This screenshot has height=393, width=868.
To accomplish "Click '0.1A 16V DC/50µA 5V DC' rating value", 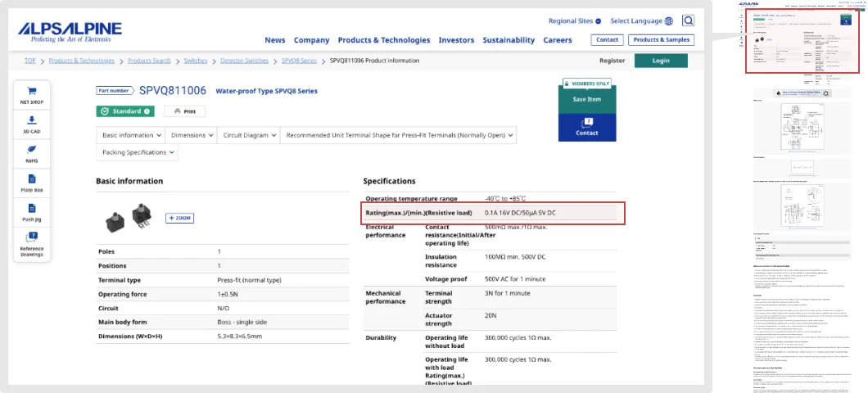I will click(520, 213).
